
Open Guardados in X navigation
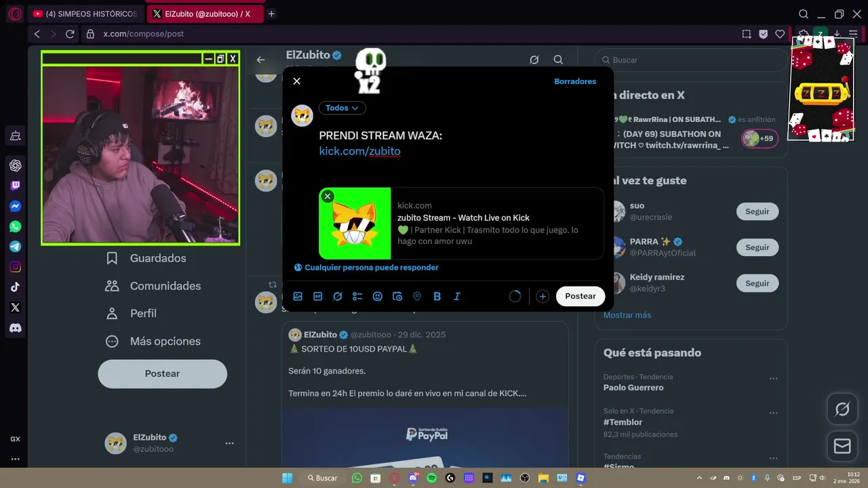click(145, 258)
